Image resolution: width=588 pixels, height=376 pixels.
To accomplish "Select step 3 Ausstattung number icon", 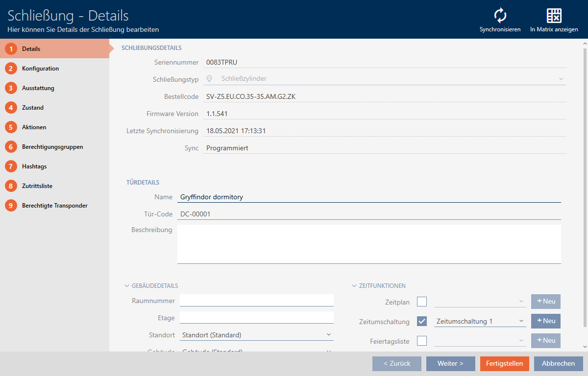I will tap(11, 88).
